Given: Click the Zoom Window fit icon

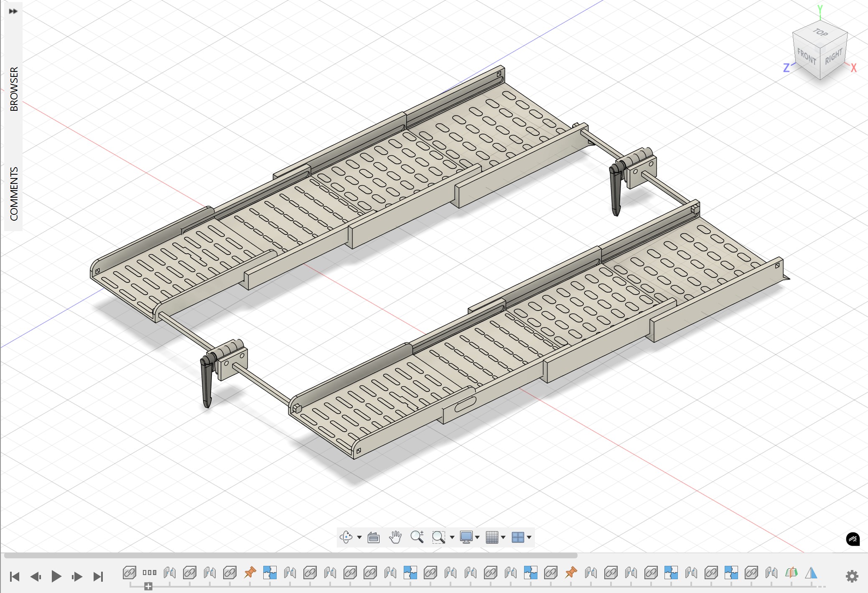Looking at the screenshot, I should tap(438, 537).
